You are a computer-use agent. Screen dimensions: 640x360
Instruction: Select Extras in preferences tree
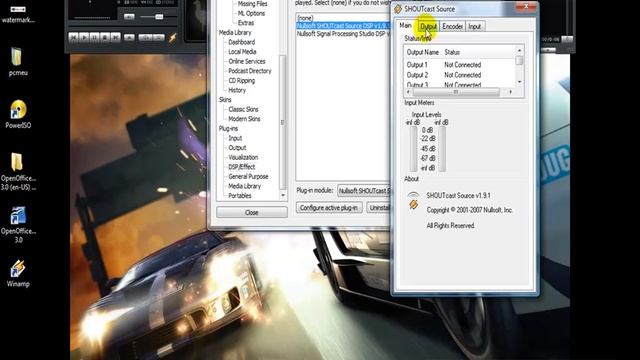tap(246, 23)
